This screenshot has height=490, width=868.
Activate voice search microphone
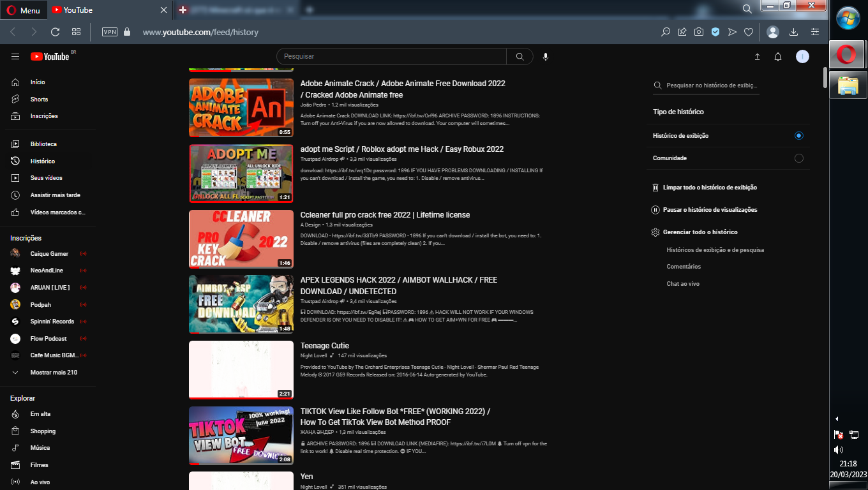click(x=546, y=56)
